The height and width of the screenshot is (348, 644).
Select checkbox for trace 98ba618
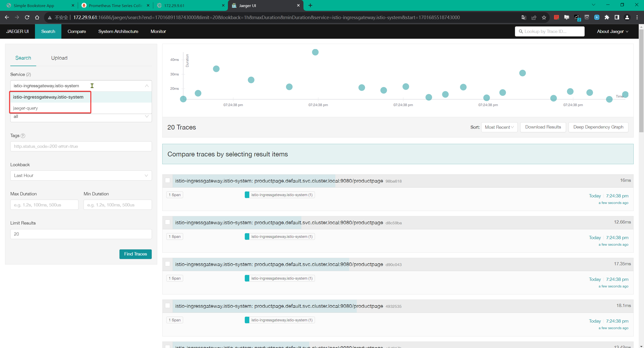[x=168, y=180]
